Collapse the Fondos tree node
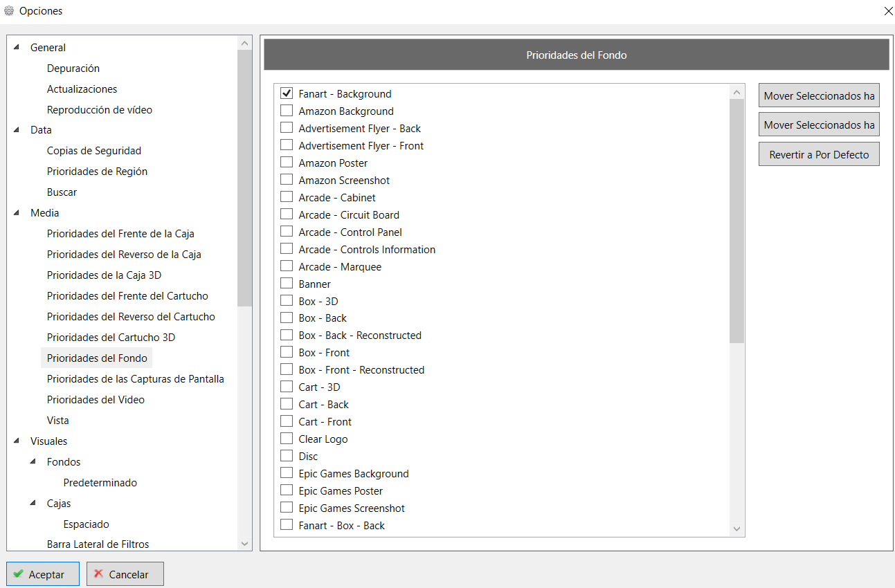895x588 pixels. (33, 461)
